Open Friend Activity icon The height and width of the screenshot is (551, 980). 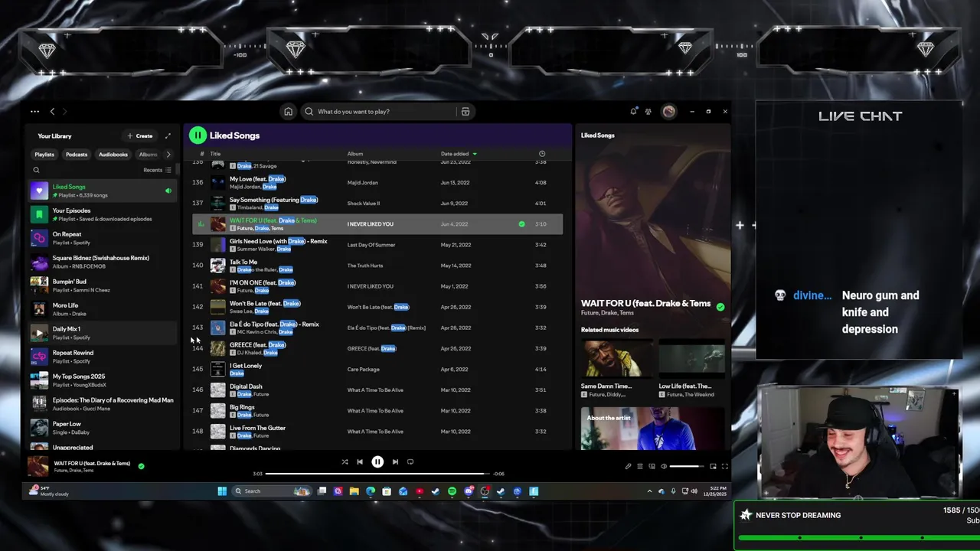click(x=648, y=112)
